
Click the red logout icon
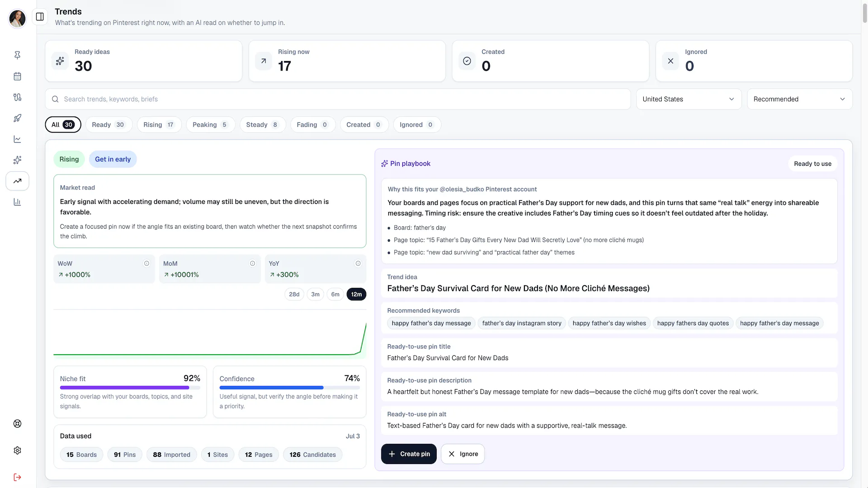click(x=17, y=477)
